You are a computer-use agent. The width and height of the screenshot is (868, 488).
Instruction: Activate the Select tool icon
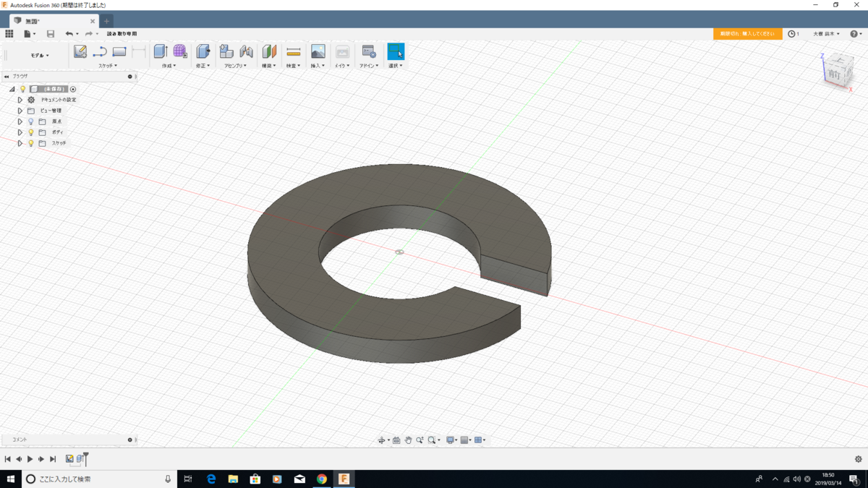(396, 51)
